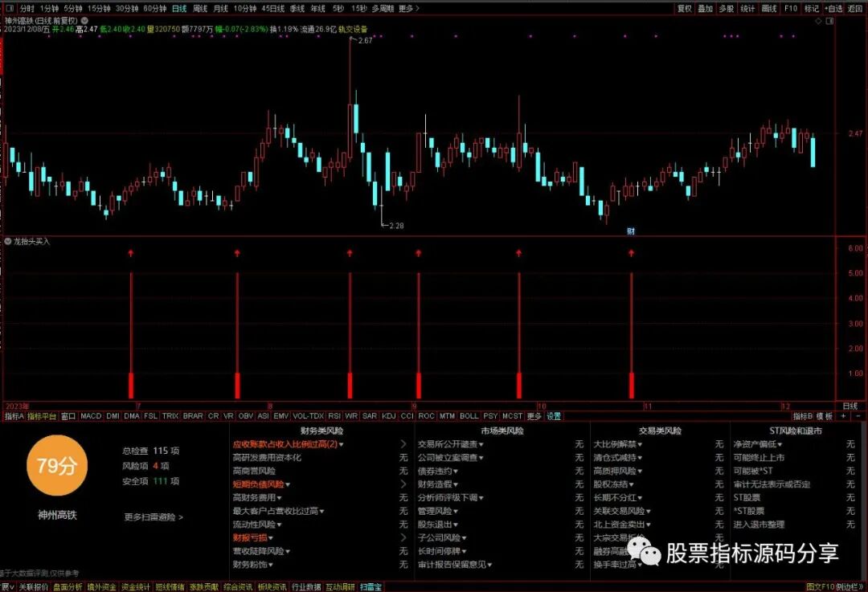Expand 财务造假 item
Viewport: 868px width, 592px height.
(437, 484)
